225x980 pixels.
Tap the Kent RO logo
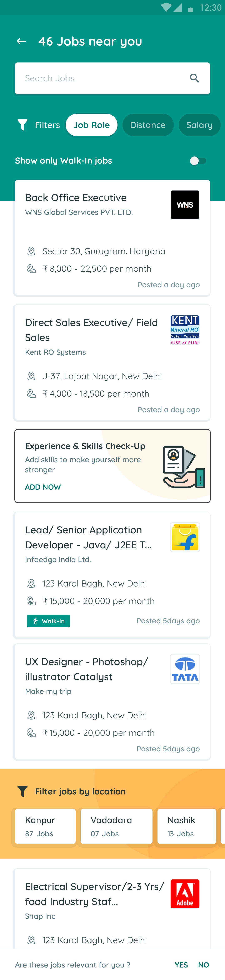pyautogui.click(x=185, y=330)
